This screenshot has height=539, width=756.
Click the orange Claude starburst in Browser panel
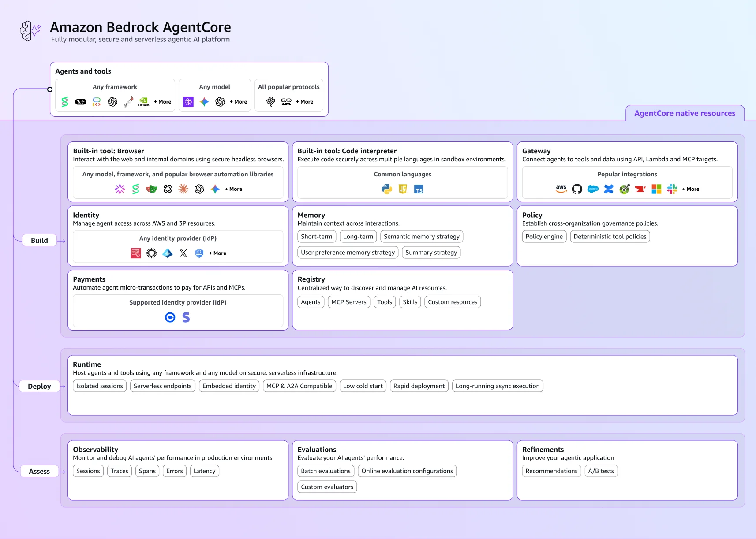tap(183, 189)
